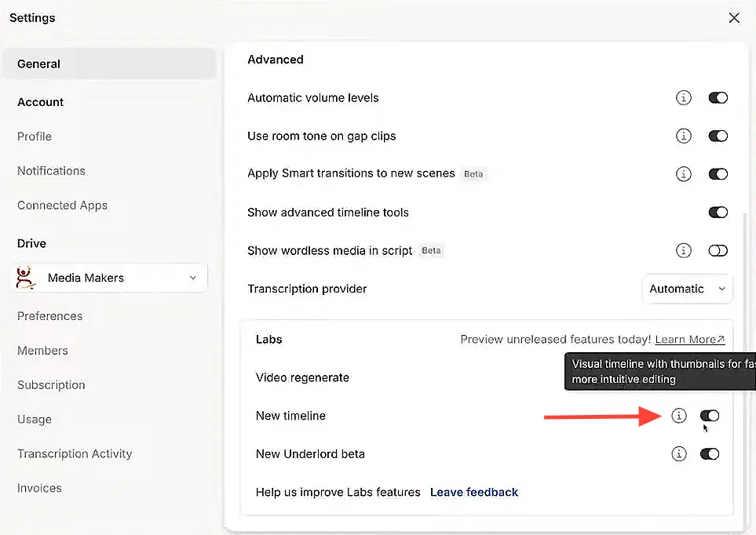Switch to the Account section

(40, 101)
